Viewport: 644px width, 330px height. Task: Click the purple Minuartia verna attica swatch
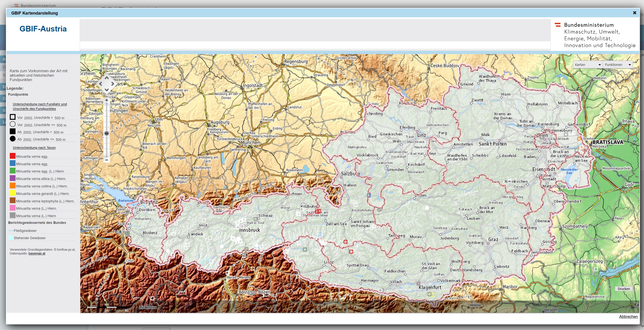point(12,178)
